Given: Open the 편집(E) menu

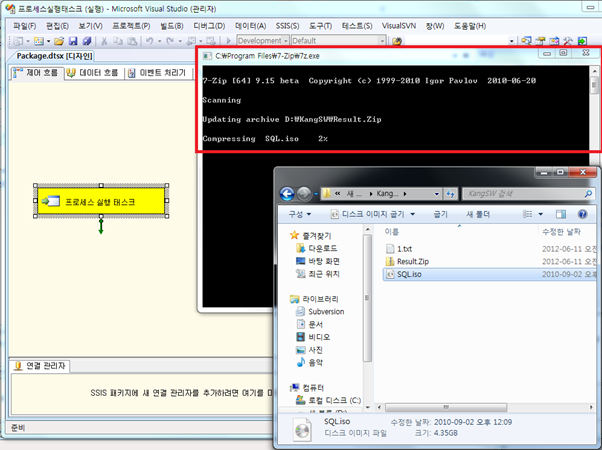Looking at the screenshot, I should coord(57,26).
